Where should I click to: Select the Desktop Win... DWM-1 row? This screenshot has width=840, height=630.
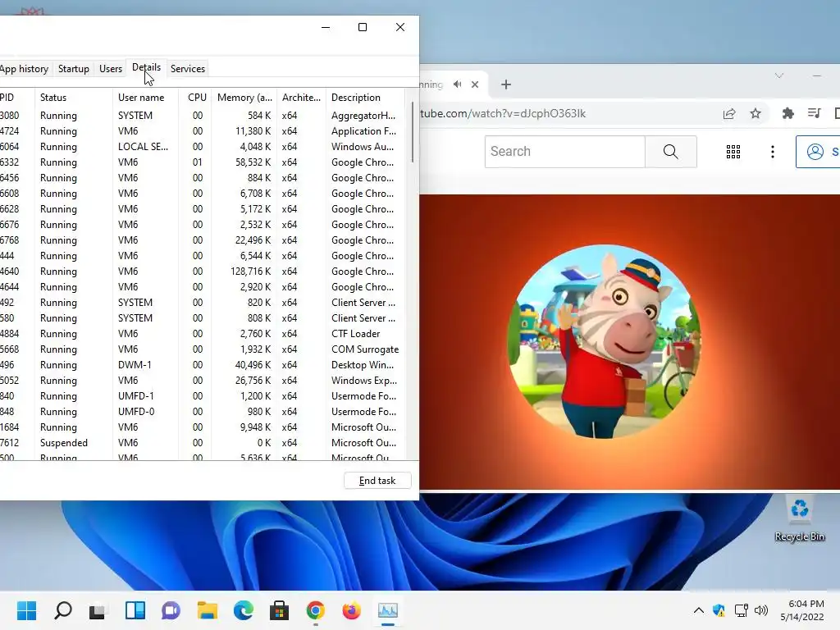coord(203,364)
